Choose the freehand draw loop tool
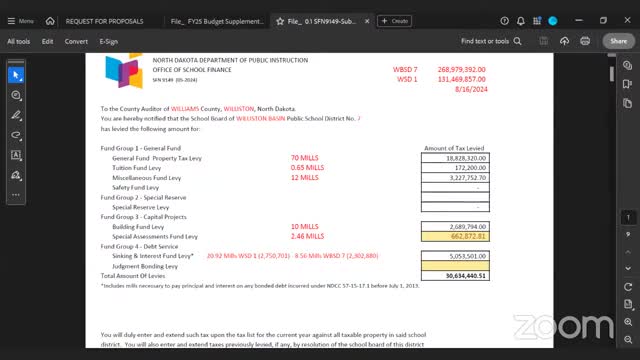 (x=16, y=135)
